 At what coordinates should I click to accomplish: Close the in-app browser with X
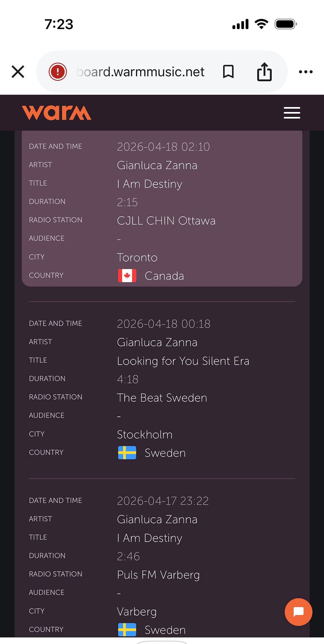18,72
